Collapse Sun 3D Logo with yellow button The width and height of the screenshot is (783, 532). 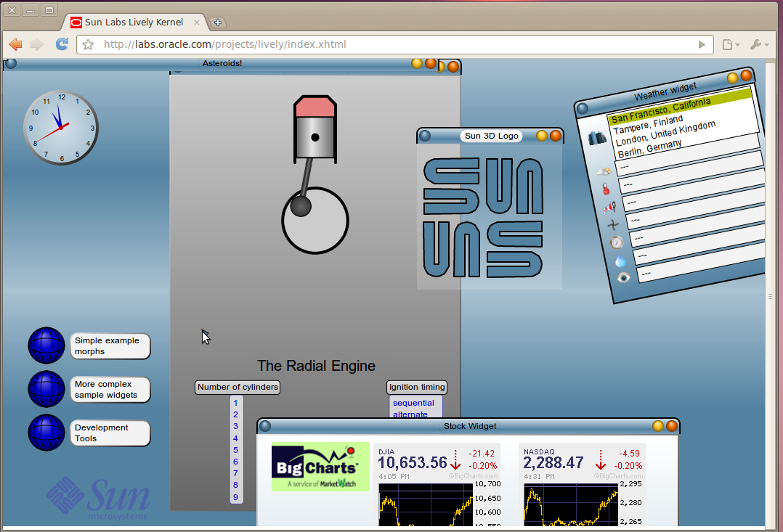542,136
